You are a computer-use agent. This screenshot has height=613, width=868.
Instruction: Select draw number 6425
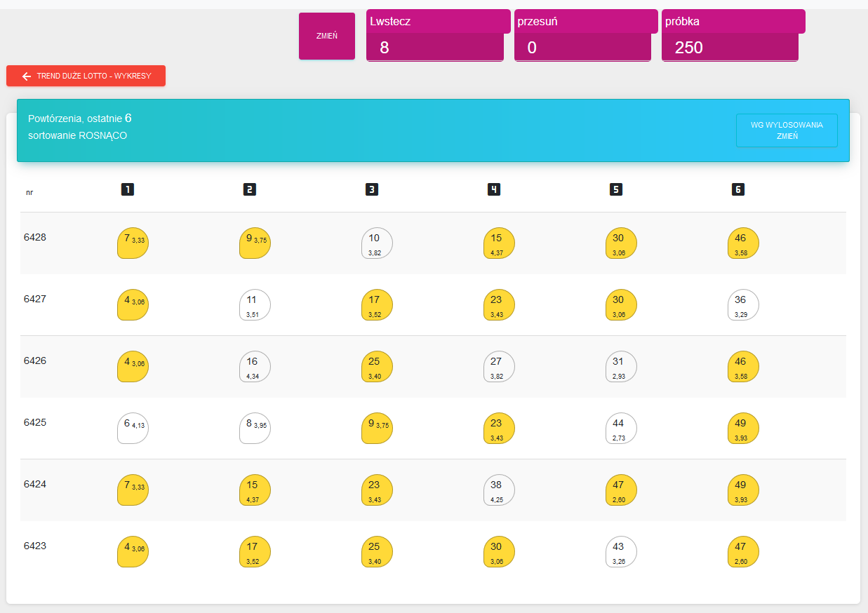point(35,422)
